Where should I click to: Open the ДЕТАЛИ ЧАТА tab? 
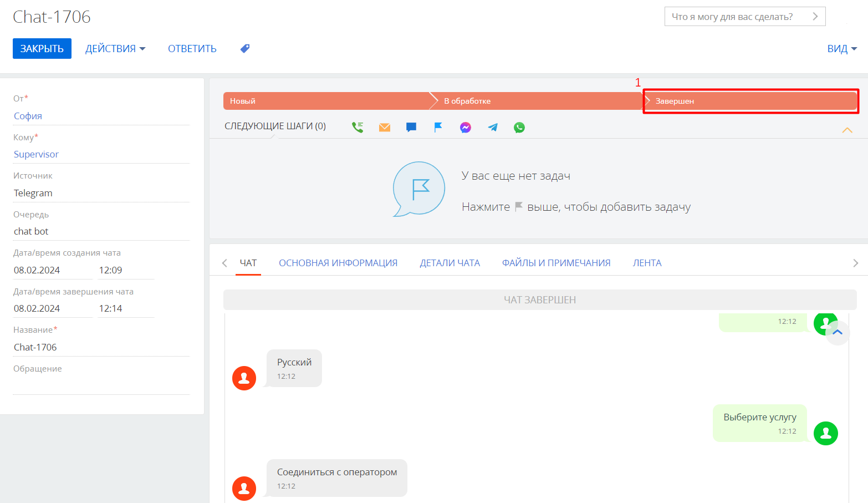450,263
